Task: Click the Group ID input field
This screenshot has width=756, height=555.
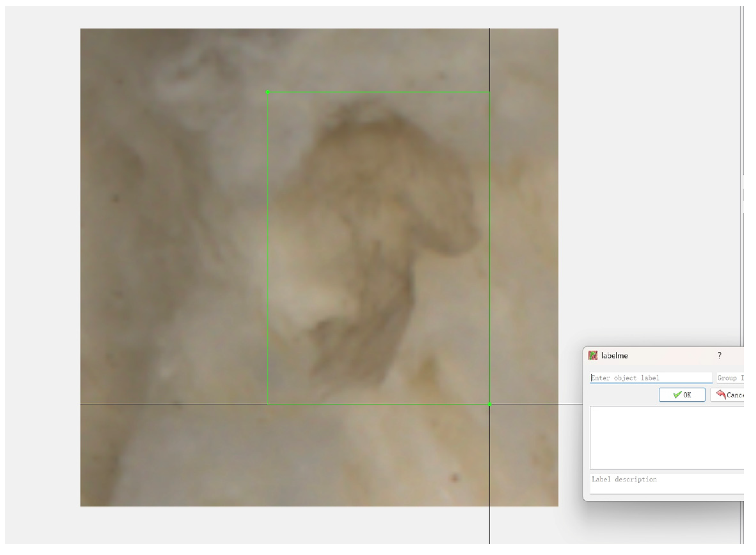Action: click(x=730, y=377)
